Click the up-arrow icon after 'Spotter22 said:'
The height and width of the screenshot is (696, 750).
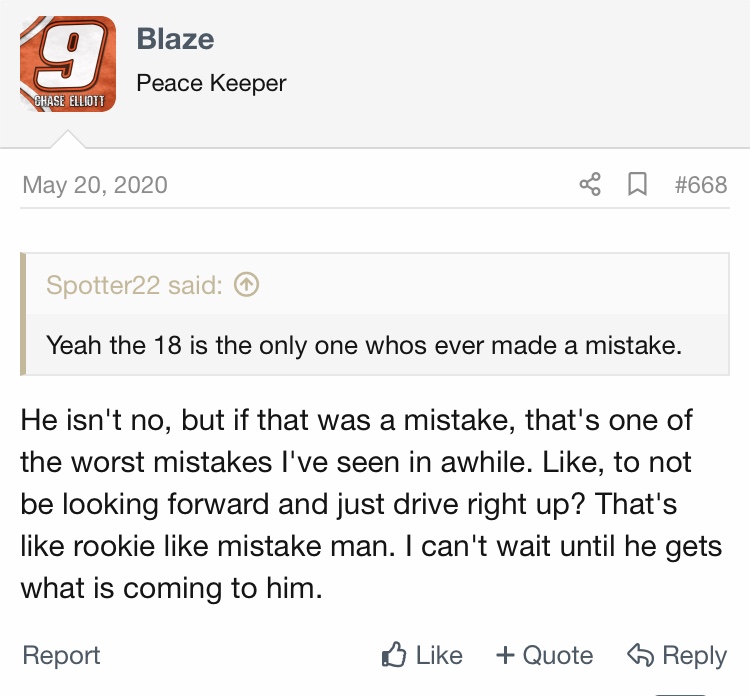(x=246, y=285)
